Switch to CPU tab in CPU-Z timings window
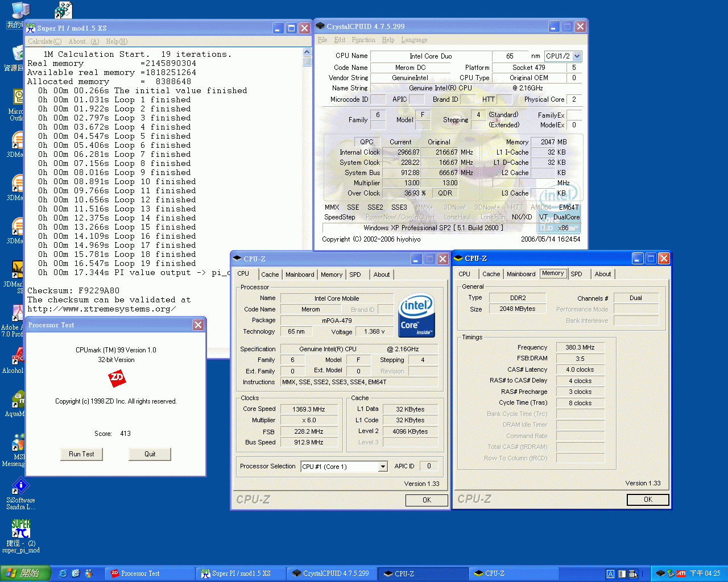 [465, 274]
